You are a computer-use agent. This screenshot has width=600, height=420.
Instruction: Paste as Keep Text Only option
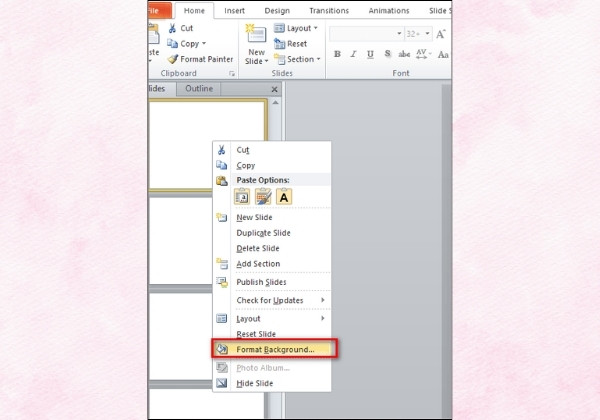[x=284, y=197]
